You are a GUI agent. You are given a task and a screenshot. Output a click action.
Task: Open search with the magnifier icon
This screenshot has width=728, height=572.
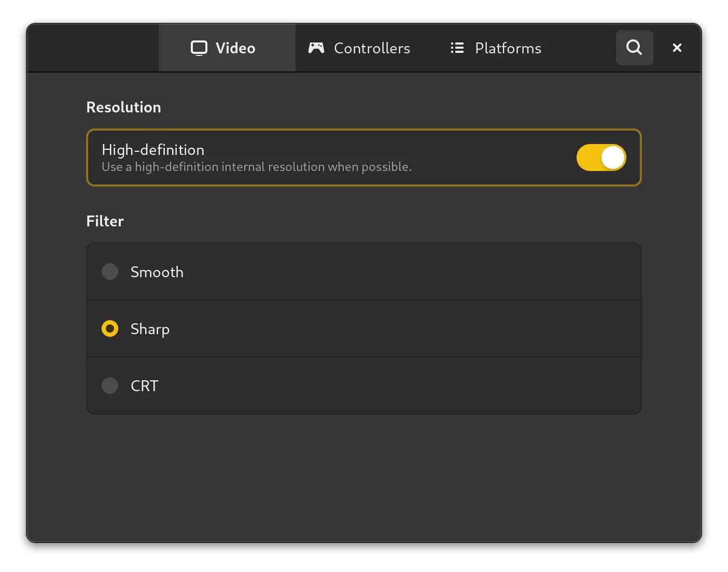(x=634, y=48)
